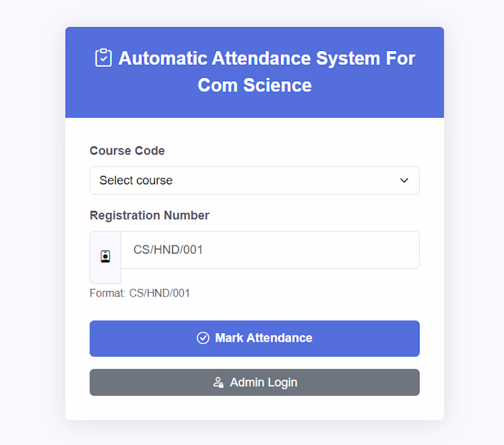Click the blank page background outside card

31,220
